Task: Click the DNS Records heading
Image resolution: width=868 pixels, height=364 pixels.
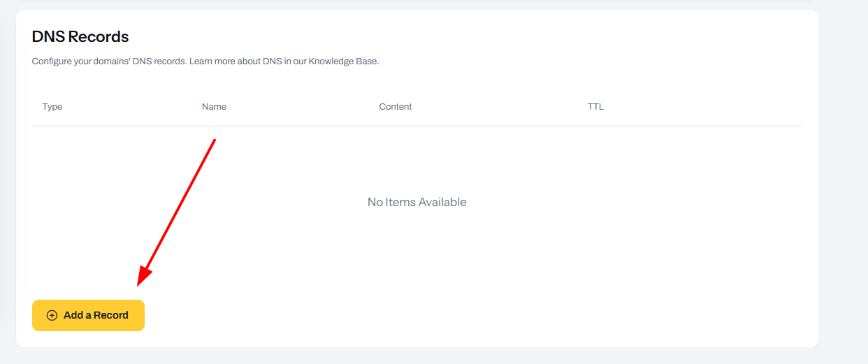Action: tap(80, 36)
